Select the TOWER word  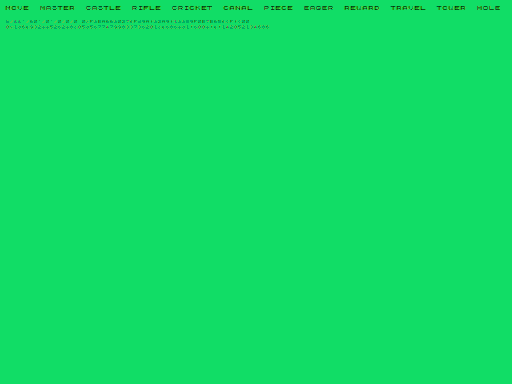(451, 8)
